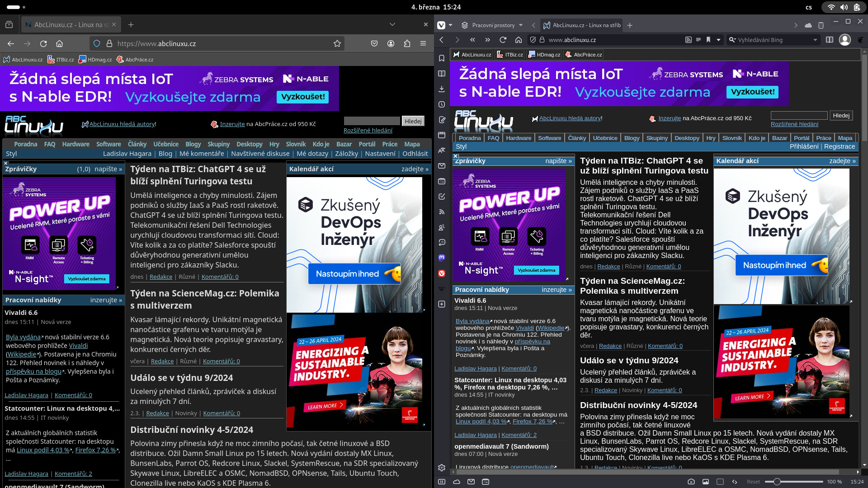The height and width of the screenshot is (488, 868).
Task: Open search engine dropdown in Vivaldi search field
Action: [x=732, y=40]
